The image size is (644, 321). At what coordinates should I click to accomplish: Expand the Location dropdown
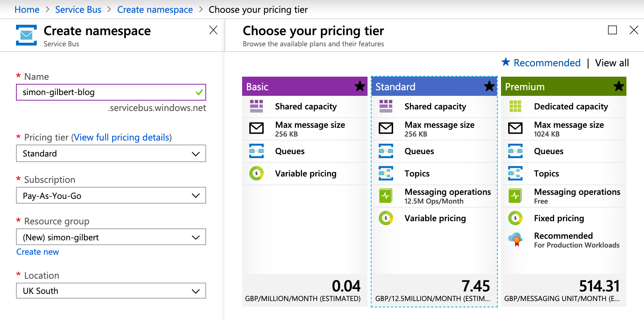click(x=111, y=291)
